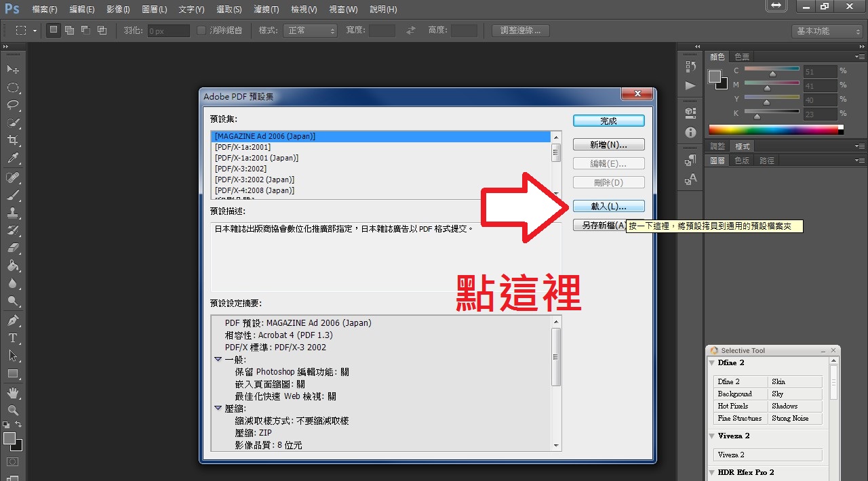Select the Brush tool
Image resolution: width=868 pixels, height=481 pixels.
coord(13,195)
